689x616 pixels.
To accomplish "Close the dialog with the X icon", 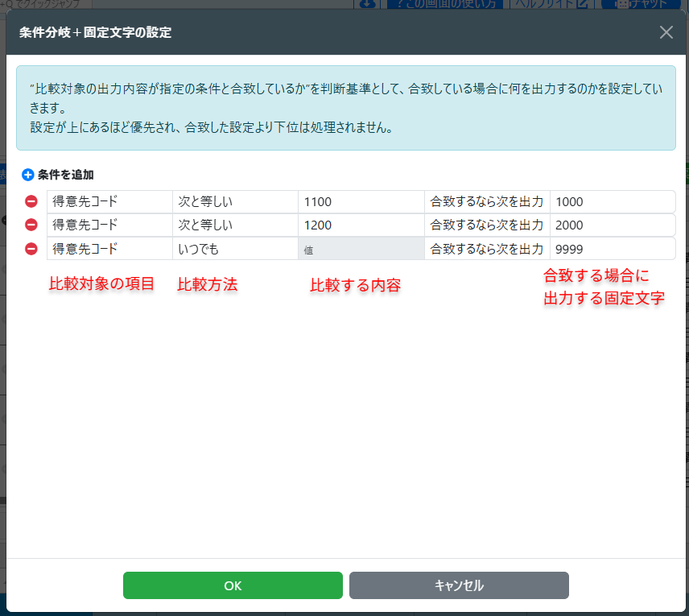I will [666, 32].
